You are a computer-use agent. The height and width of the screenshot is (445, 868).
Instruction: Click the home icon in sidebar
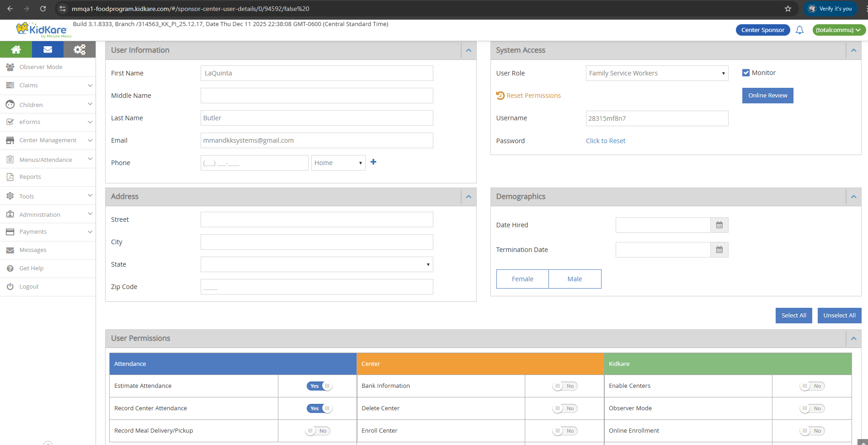click(x=16, y=49)
